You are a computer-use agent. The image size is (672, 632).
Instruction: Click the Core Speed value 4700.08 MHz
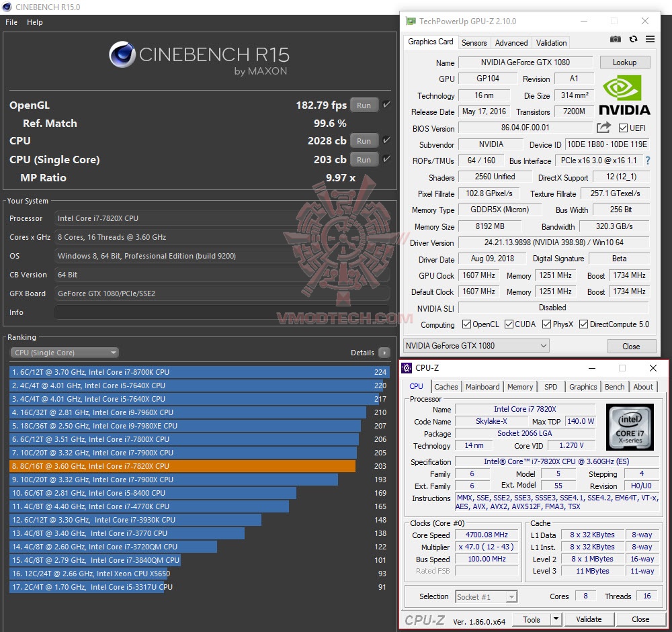(x=487, y=535)
